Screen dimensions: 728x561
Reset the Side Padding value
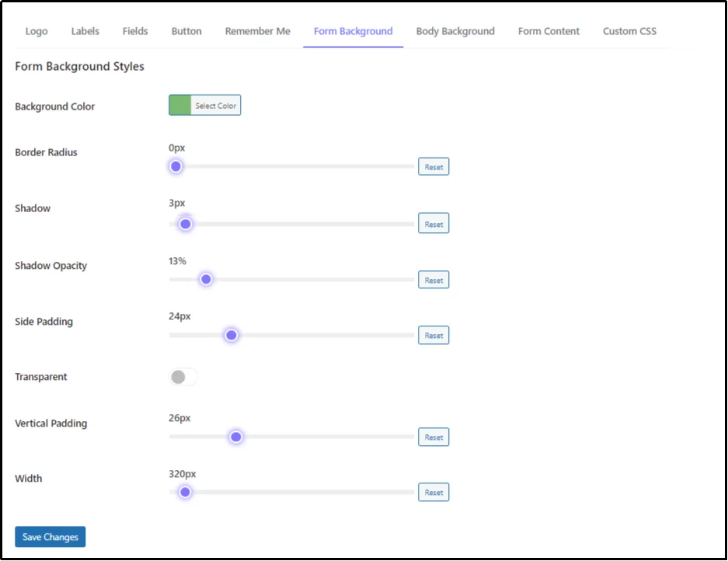click(x=434, y=336)
